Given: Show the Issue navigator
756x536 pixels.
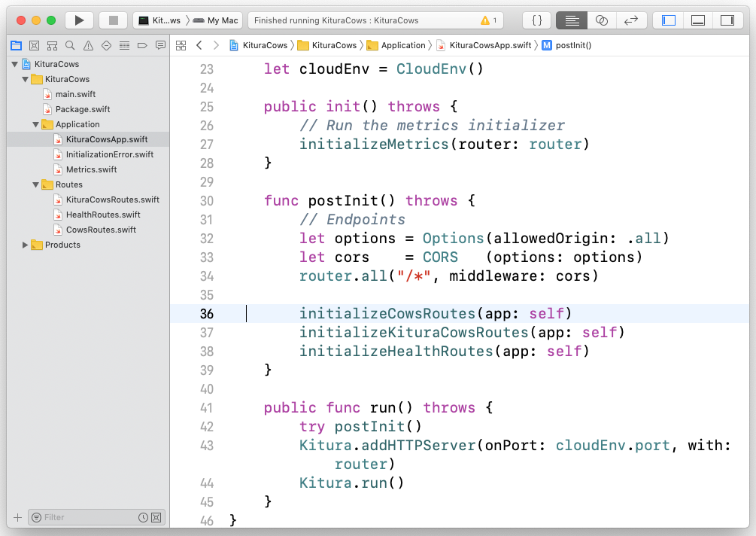Looking at the screenshot, I should [88, 45].
